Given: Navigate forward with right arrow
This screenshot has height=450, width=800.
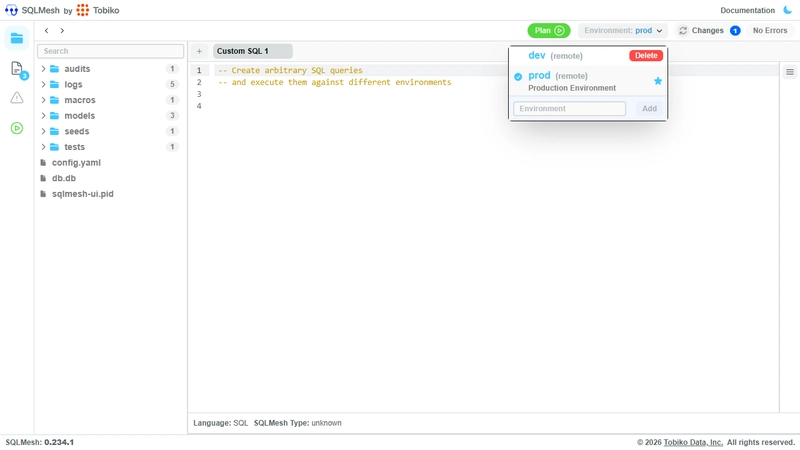Looking at the screenshot, I should tap(62, 31).
